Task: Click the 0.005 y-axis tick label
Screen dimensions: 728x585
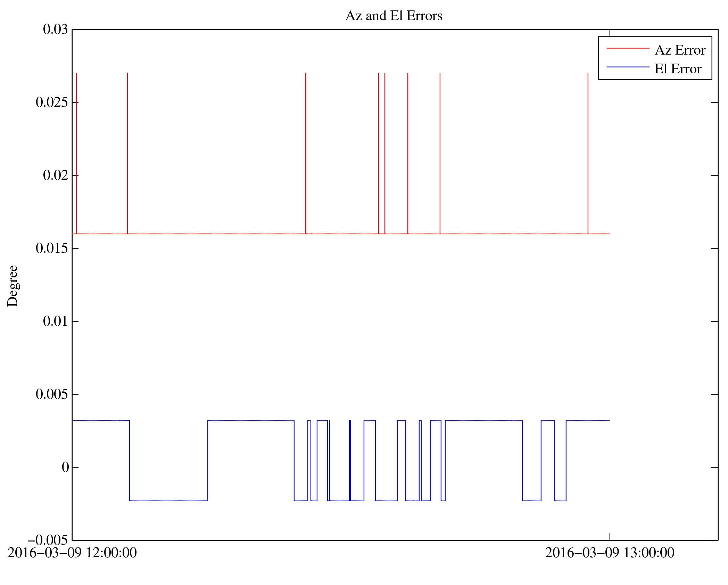Action: pyautogui.click(x=52, y=394)
